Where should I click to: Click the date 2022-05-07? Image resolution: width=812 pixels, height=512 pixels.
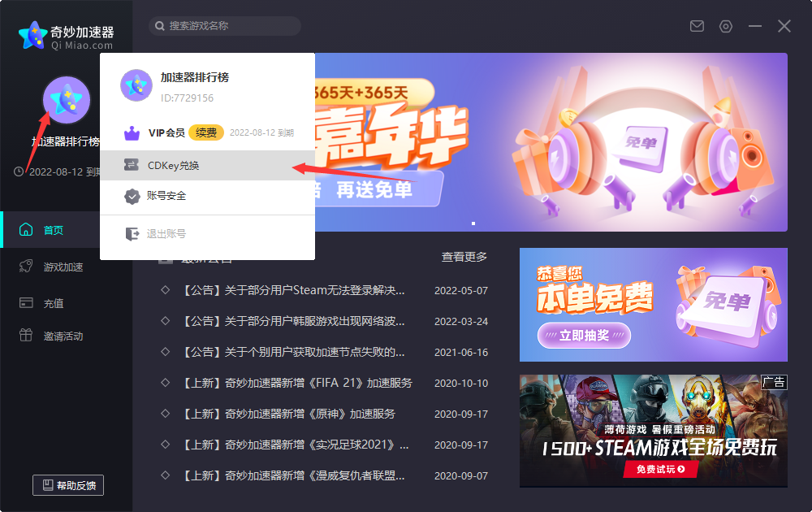(x=461, y=290)
